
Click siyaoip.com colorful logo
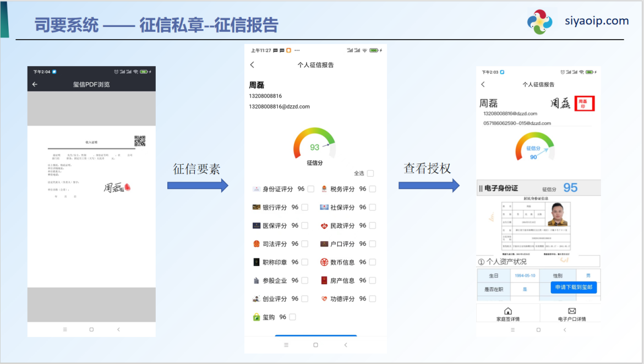pos(539,22)
